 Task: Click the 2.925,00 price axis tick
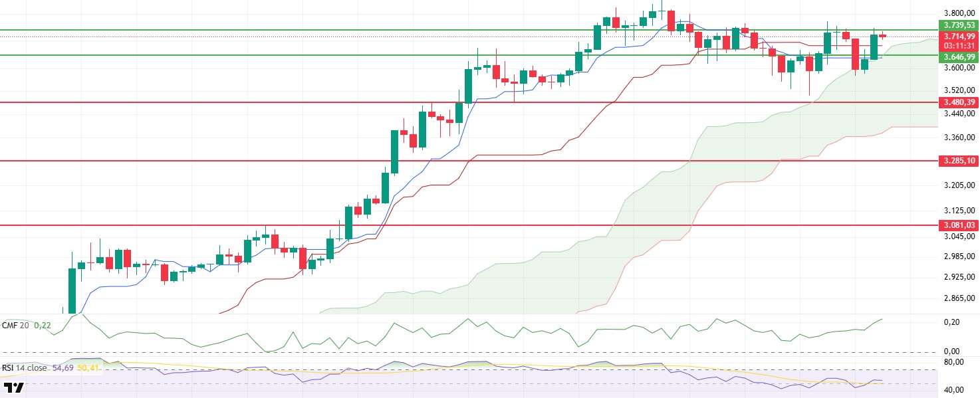pos(959,276)
